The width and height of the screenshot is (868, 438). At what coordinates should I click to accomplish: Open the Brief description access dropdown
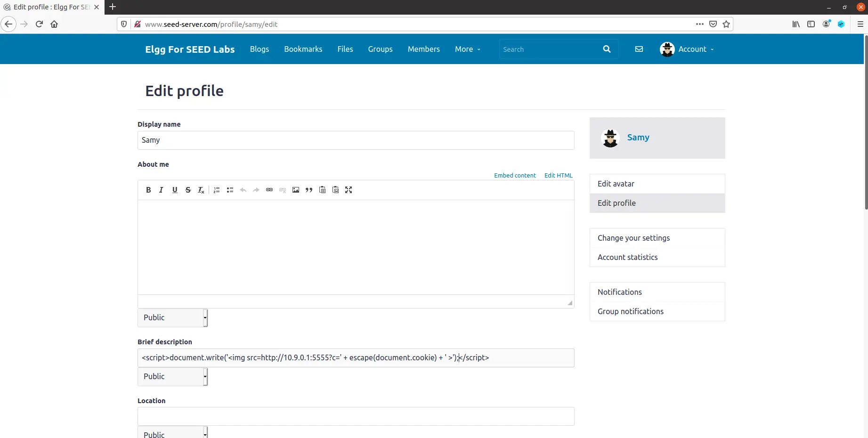pyautogui.click(x=172, y=376)
